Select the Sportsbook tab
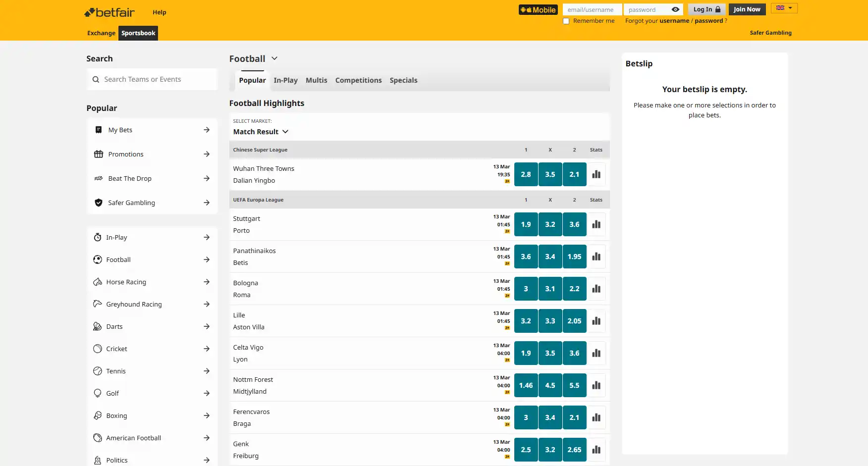Viewport: 868px width, 466px height. [138, 33]
